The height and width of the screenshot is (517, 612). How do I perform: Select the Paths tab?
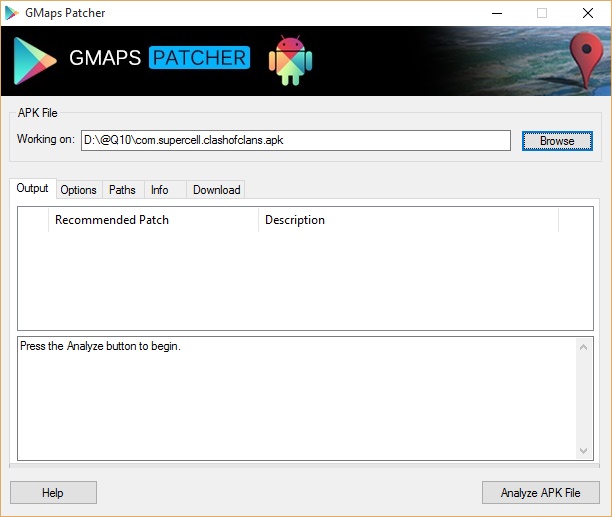click(122, 190)
